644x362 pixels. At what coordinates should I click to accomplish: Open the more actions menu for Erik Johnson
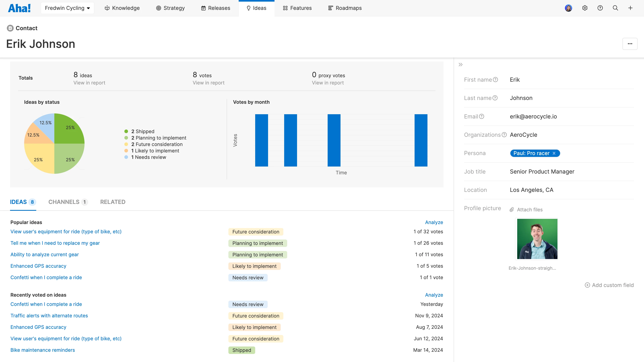(630, 44)
